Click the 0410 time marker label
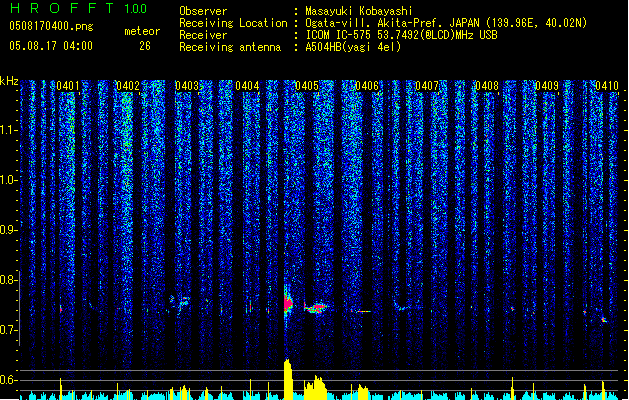 [x=607, y=86]
